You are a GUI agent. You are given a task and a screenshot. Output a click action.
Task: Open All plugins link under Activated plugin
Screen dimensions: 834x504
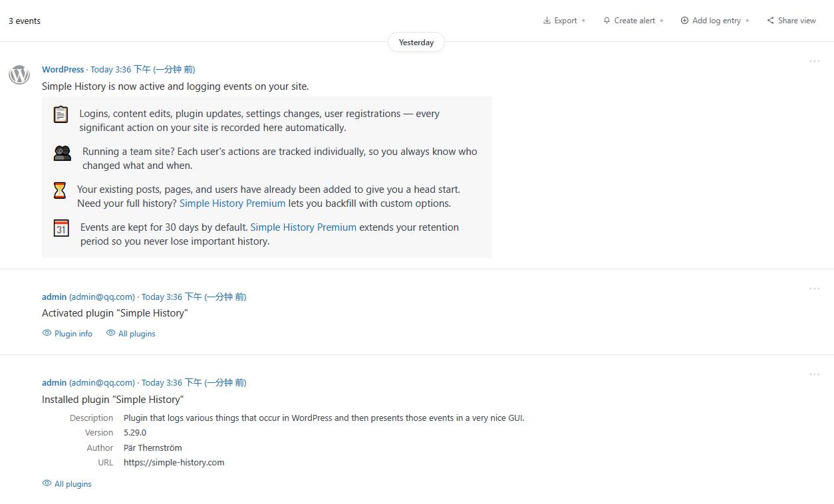point(136,334)
